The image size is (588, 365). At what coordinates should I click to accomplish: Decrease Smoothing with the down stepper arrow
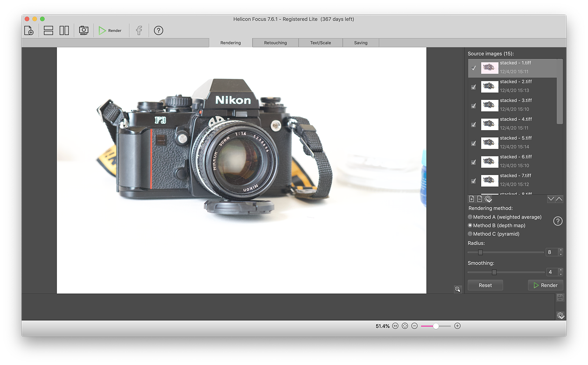(560, 274)
